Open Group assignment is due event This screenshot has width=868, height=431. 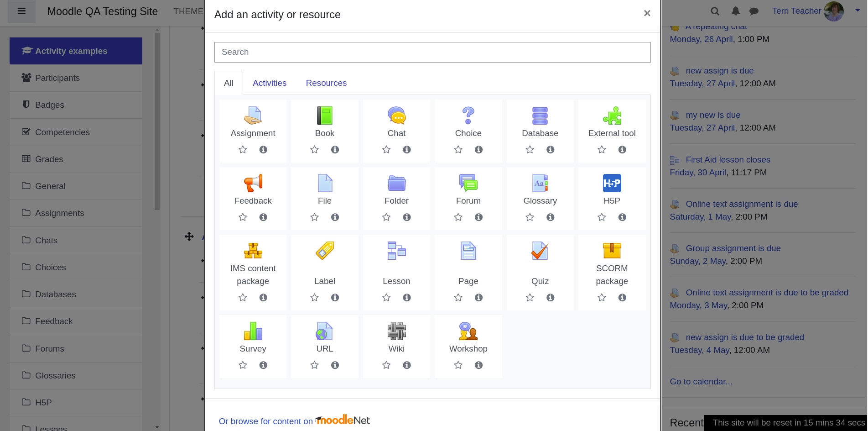click(x=733, y=248)
